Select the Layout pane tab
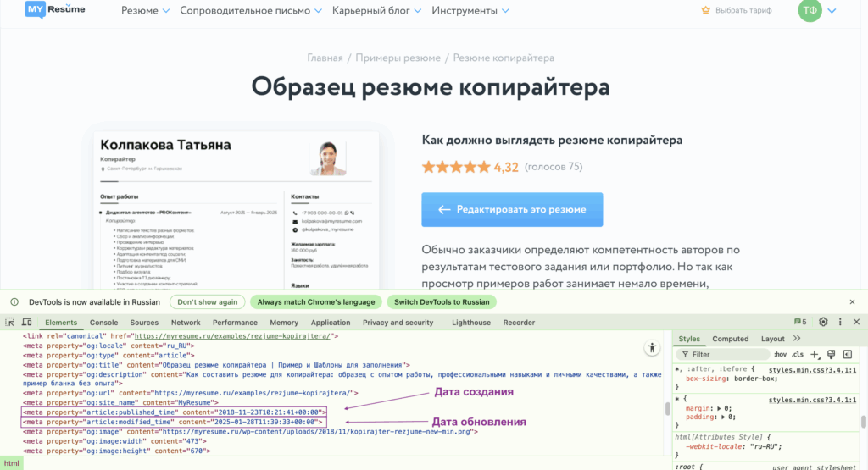The width and height of the screenshot is (868, 470). (772, 339)
